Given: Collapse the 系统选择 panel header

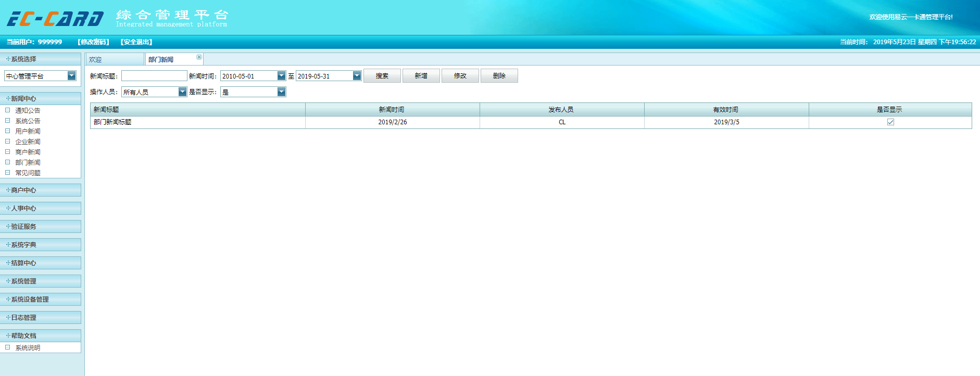Looking at the screenshot, I should pos(41,59).
